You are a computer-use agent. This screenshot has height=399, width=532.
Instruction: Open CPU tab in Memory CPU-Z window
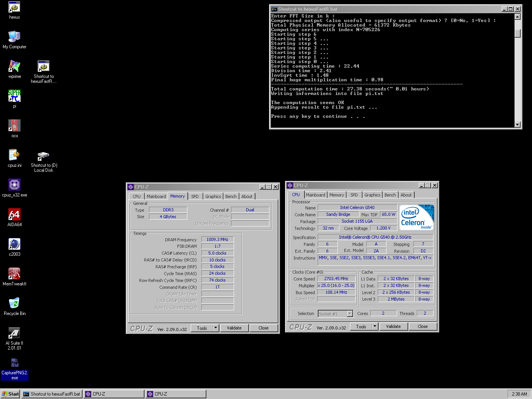[136, 196]
